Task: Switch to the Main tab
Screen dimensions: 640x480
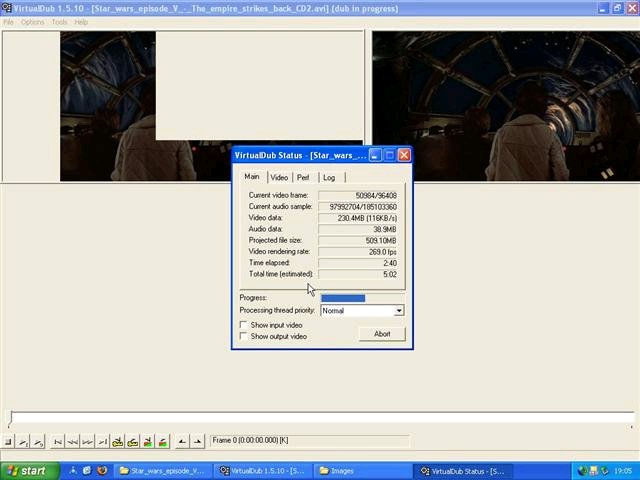Action: coord(252,176)
